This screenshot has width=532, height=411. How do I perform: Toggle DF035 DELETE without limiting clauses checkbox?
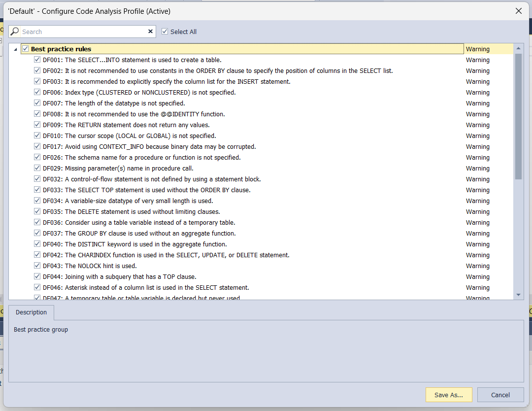pos(37,211)
